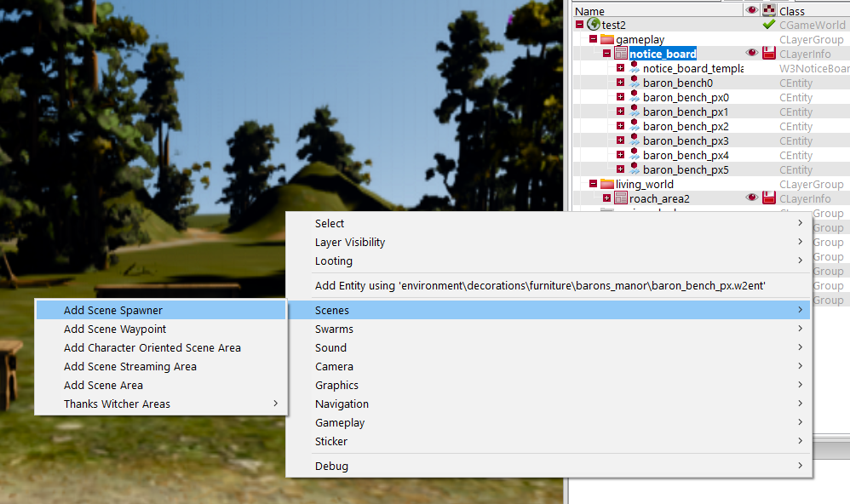Image resolution: width=850 pixels, height=504 pixels.
Task: Click the Class column header
Action: 792,11
